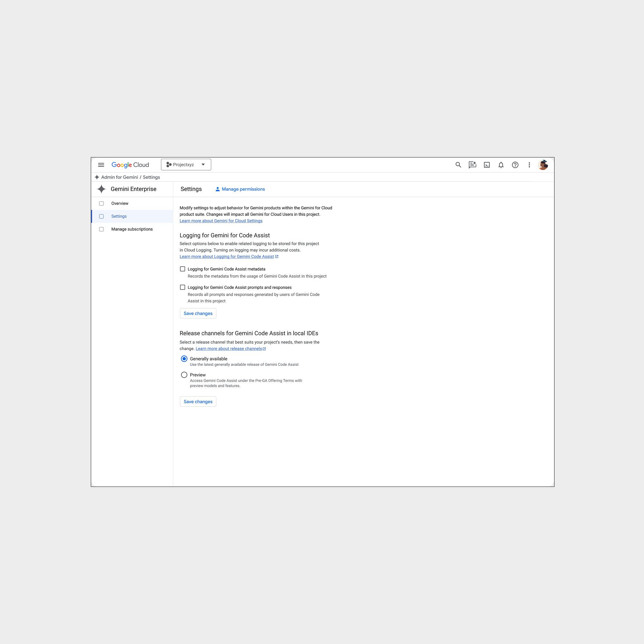Select the Generally available radio button
The width and height of the screenshot is (644, 644).
tap(184, 359)
